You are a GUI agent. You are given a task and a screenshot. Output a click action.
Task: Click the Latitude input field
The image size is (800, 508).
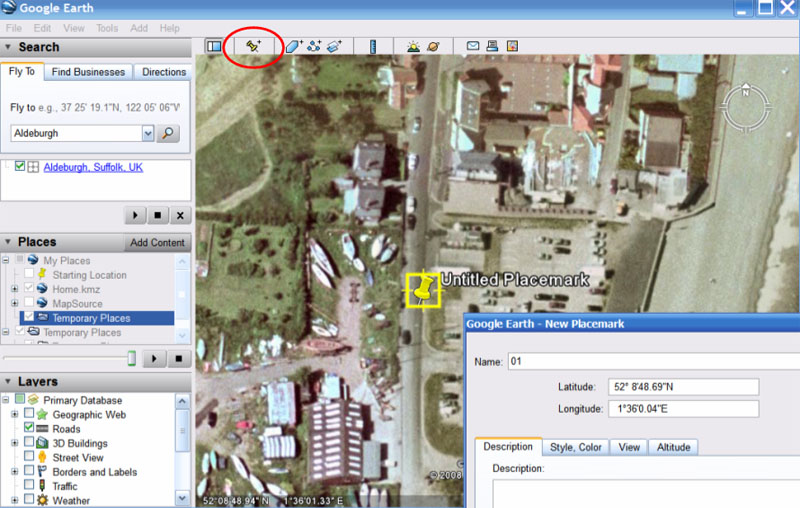pos(683,387)
